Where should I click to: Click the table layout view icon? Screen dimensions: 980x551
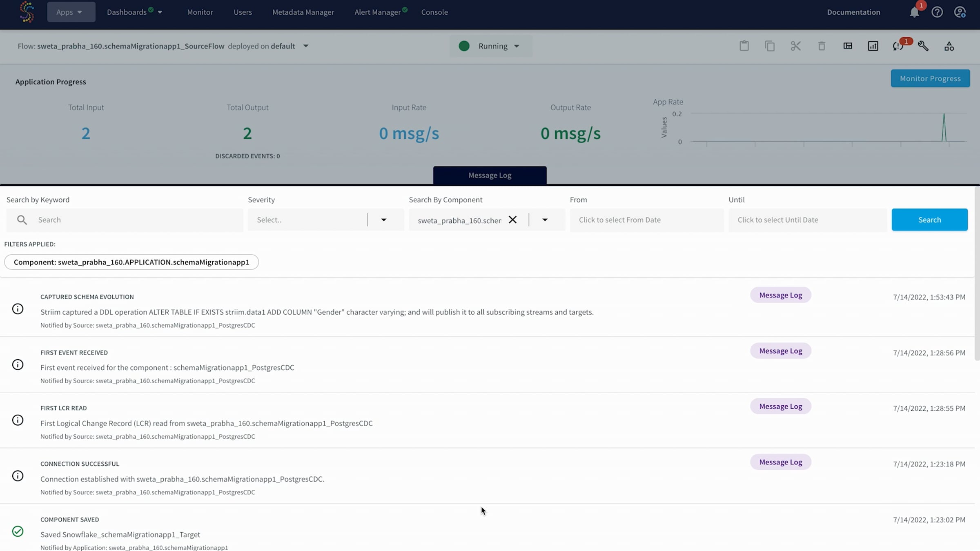(x=848, y=46)
